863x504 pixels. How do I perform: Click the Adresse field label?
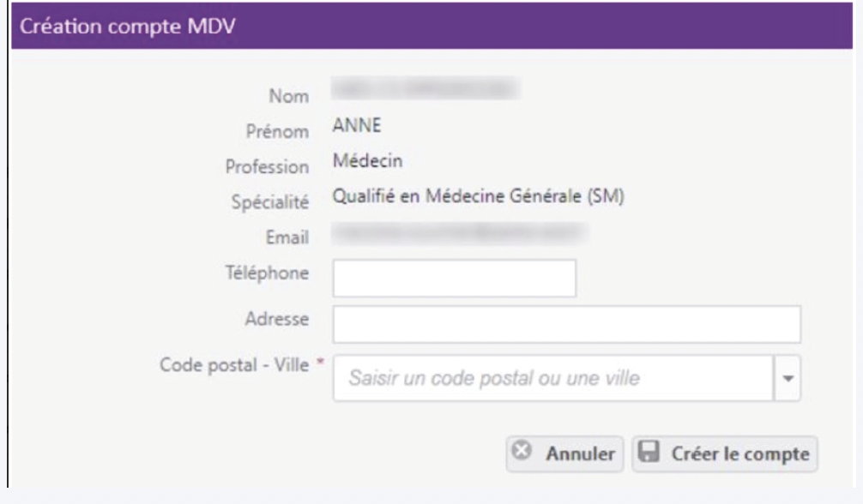[x=277, y=319]
